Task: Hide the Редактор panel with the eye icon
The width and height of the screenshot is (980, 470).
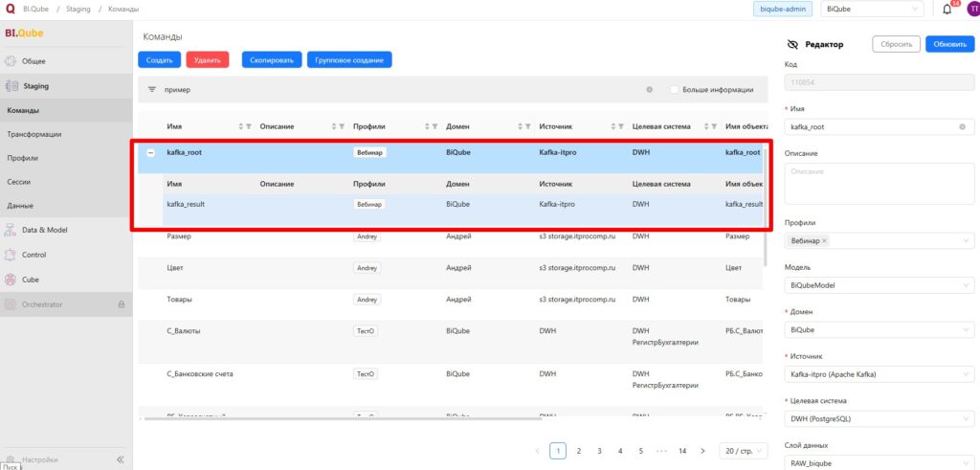Action: [793, 44]
